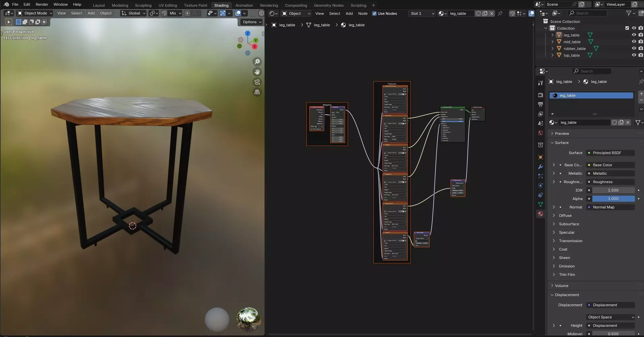Image resolution: width=644 pixels, height=337 pixels.
Task: Choose the extend selection mode icon
Action: tap(25, 22)
